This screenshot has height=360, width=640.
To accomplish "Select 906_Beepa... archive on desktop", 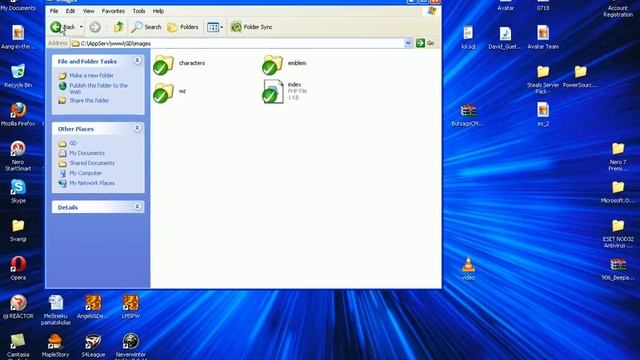I will tap(618, 268).
